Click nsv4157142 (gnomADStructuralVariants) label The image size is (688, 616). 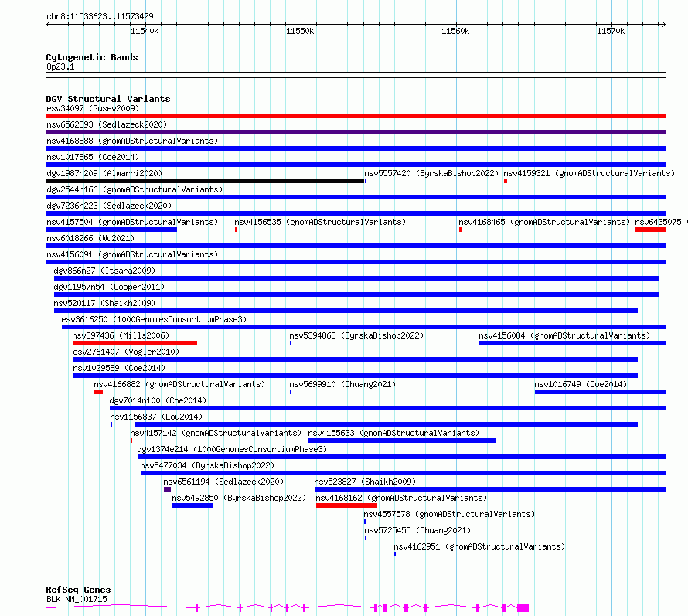(x=216, y=433)
